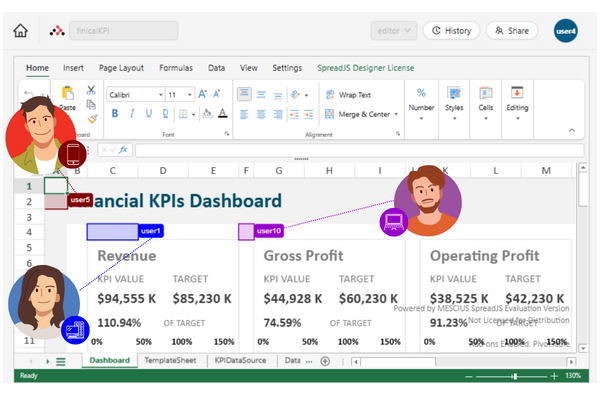Screen dimensions: 600x400
Task: Open the borders dropdown arrow
Action: click(193, 114)
